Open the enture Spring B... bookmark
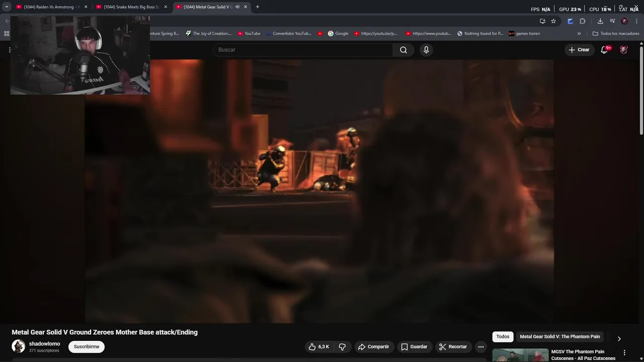This screenshot has height=362, width=644. tap(165, 34)
